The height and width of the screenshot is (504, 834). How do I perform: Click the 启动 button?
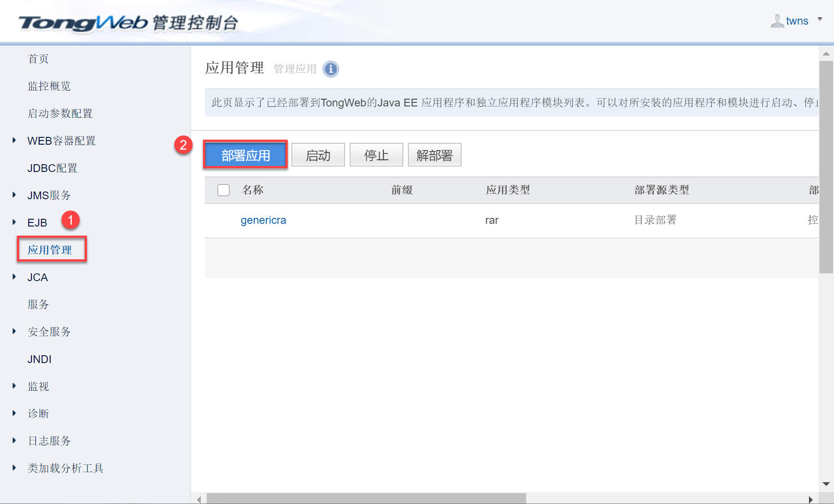[x=318, y=155]
